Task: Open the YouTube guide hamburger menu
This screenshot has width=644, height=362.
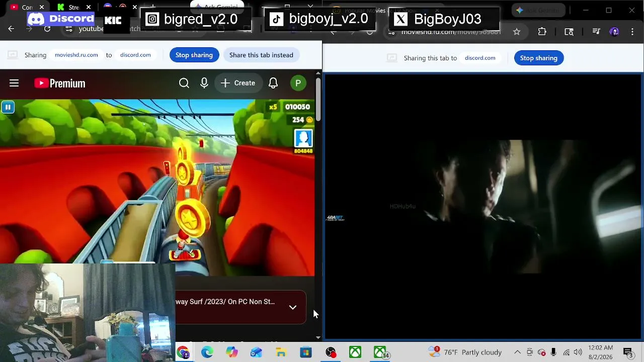Action: pos(14,83)
